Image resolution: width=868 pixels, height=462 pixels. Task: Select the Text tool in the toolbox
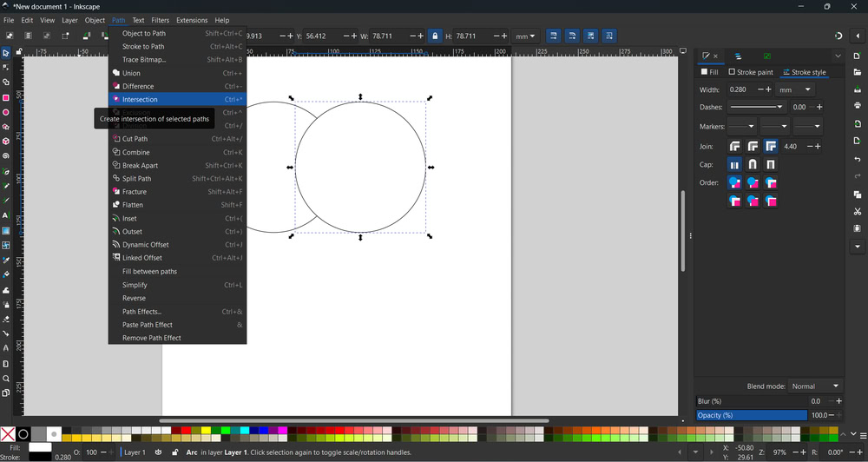(x=5, y=215)
